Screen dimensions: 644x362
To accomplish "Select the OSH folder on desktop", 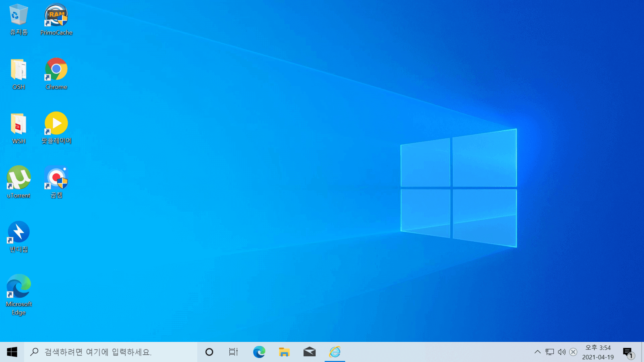I will click(19, 74).
